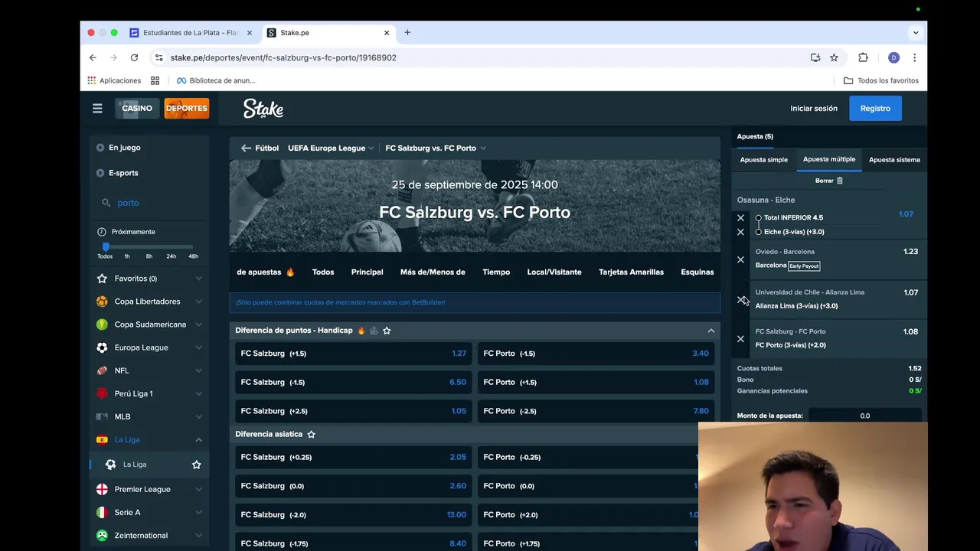Viewport: 980px width, 551px height.
Task: Favorite the Diferencia asiatica market star
Action: 311,434
